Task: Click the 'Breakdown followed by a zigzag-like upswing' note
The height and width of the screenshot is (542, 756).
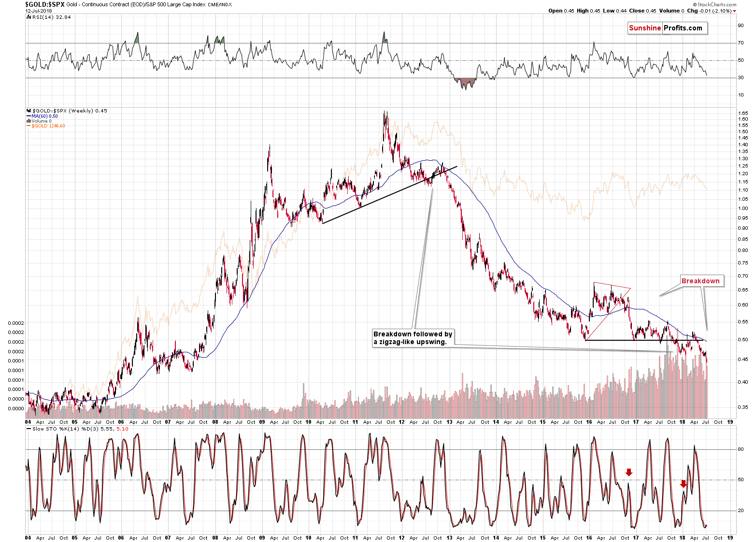Action: 413,338
